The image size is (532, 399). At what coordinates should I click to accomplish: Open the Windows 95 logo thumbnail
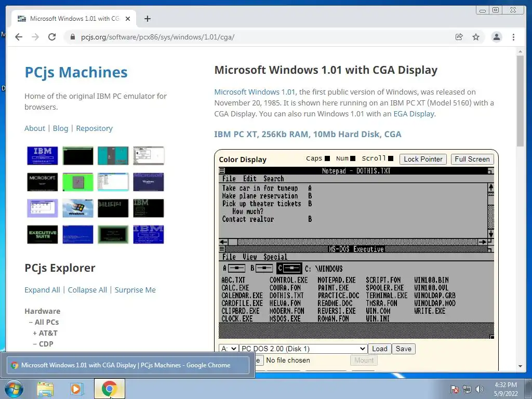[78, 208]
